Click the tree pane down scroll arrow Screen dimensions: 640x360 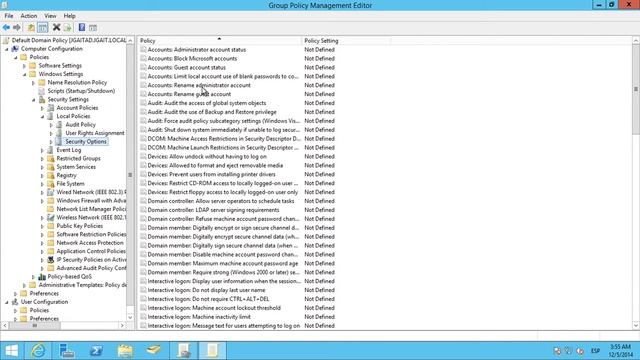coord(130,317)
